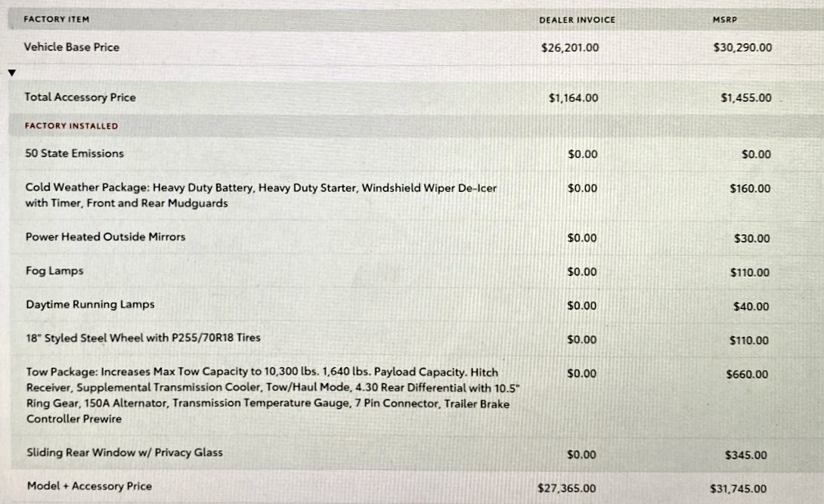Select the Daytime Running Lamps item
This screenshot has height=504, width=824.
(x=91, y=305)
